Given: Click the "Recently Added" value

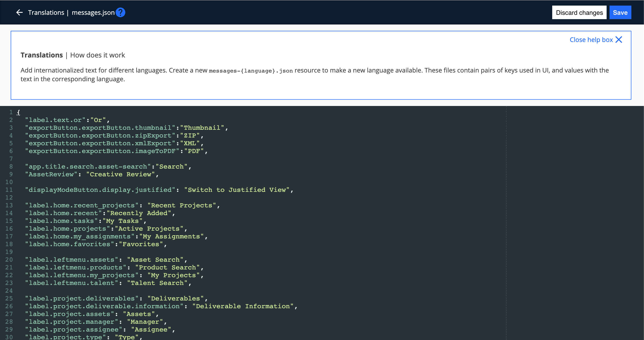Looking at the screenshot, I should point(139,213).
